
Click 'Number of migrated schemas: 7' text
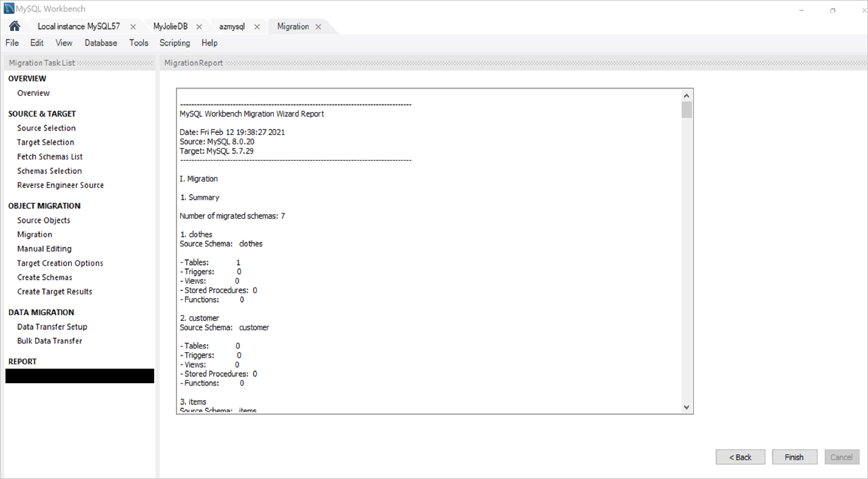232,216
